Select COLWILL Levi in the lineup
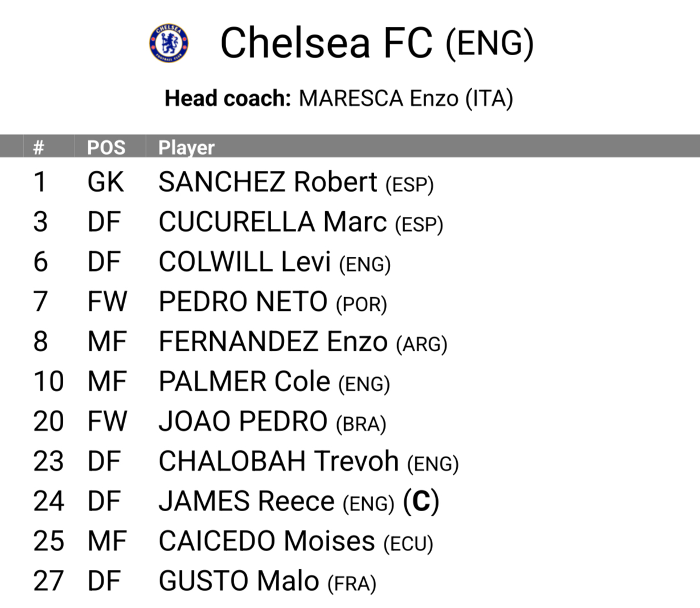Image resolution: width=700 pixels, height=608 pixels. (275, 262)
